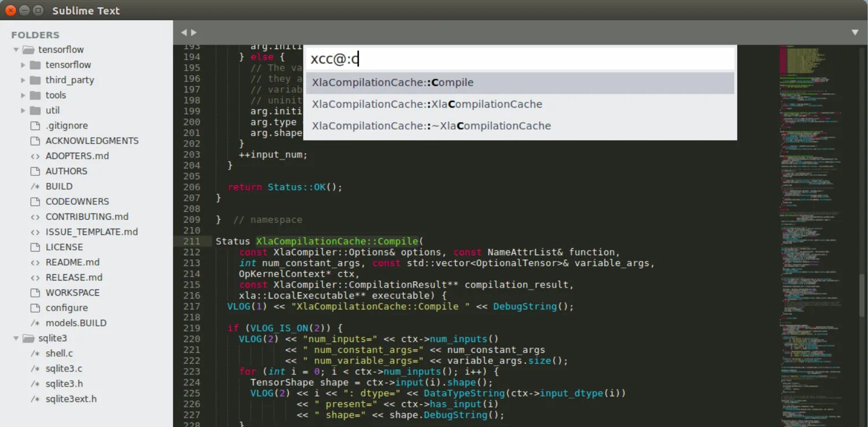Open the tab overflow dropdown at top right
Image resolution: width=868 pixels, height=427 pixels.
tap(856, 32)
